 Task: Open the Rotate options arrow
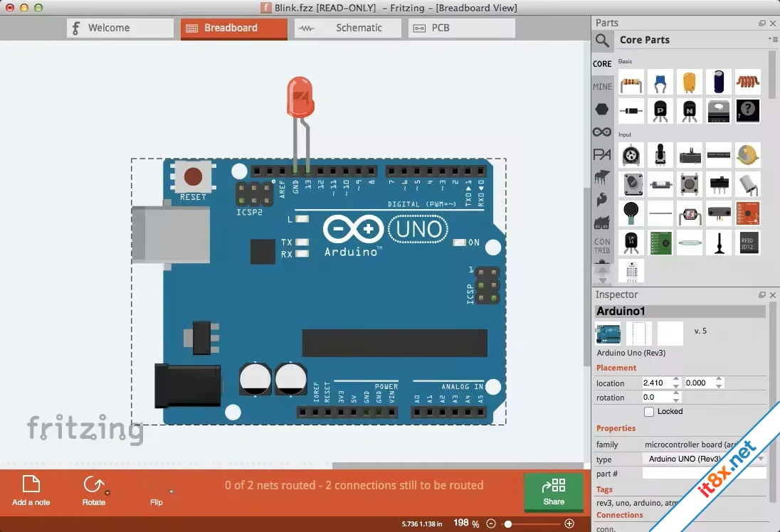pyautogui.click(x=107, y=493)
